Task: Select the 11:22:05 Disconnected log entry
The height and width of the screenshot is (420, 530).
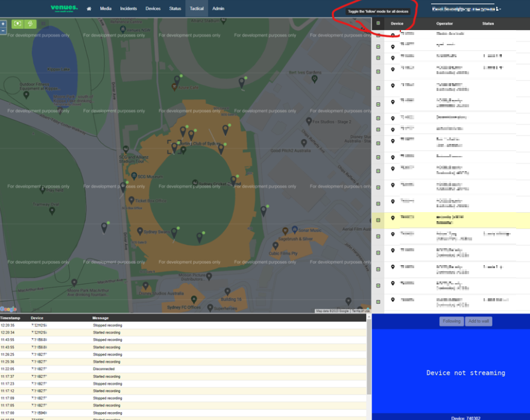Action: click(x=183, y=369)
